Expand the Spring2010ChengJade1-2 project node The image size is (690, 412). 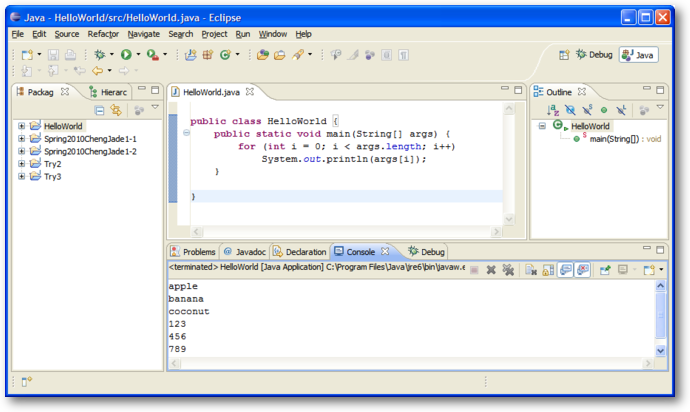point(21,151)
